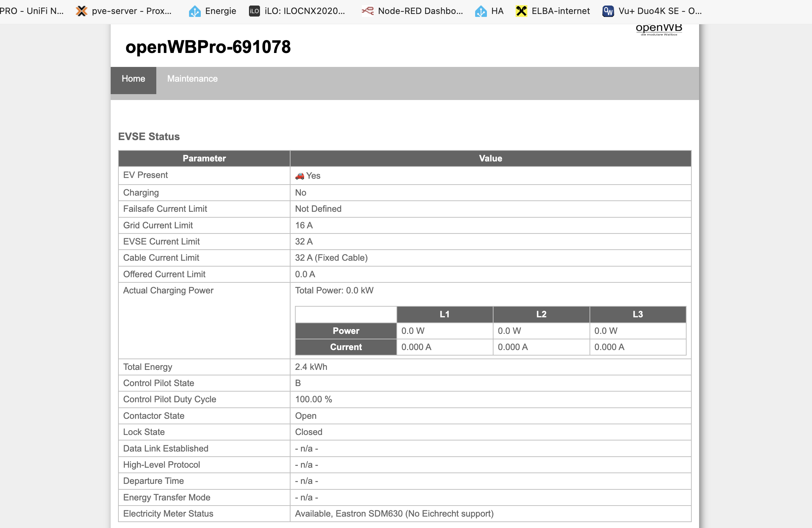Open the ELBA-internet bookmark icon
Image resolution: width=812 pixels, height=528 pixels.
[521, 11]
